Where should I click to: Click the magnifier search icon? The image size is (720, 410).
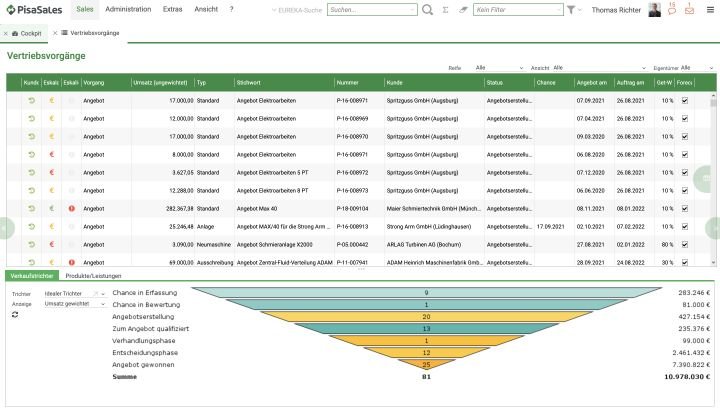coord(427,10)
